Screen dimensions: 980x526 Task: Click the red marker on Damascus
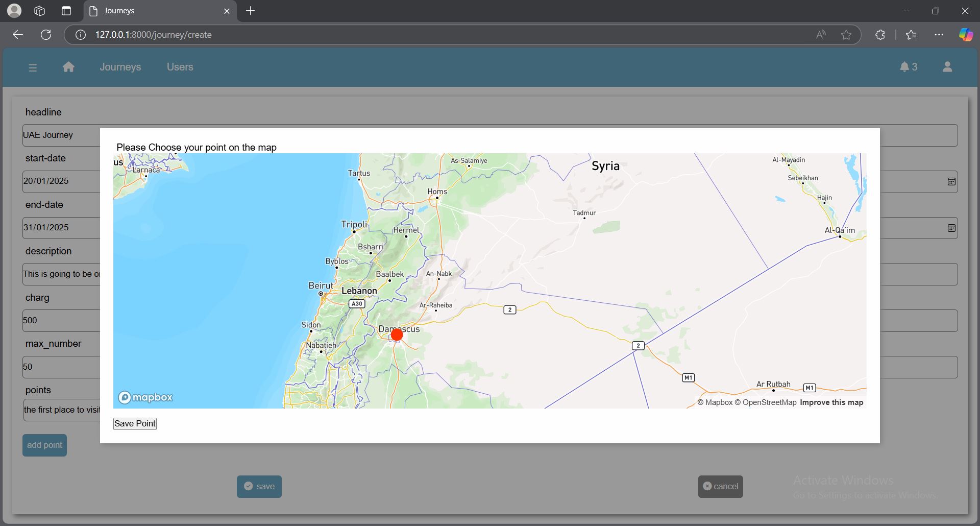coord(397,335)
